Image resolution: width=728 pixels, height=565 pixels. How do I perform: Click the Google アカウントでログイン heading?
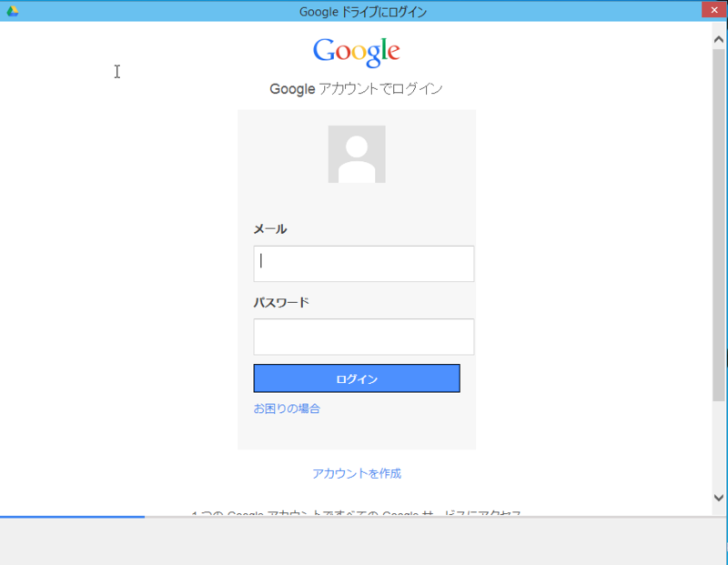(356, 88)
